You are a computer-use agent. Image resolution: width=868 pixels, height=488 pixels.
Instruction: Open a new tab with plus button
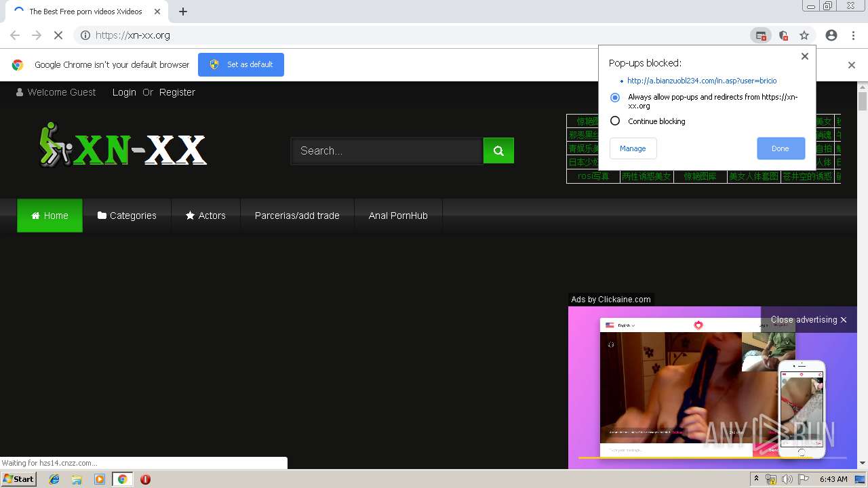[x=183, y=12]
